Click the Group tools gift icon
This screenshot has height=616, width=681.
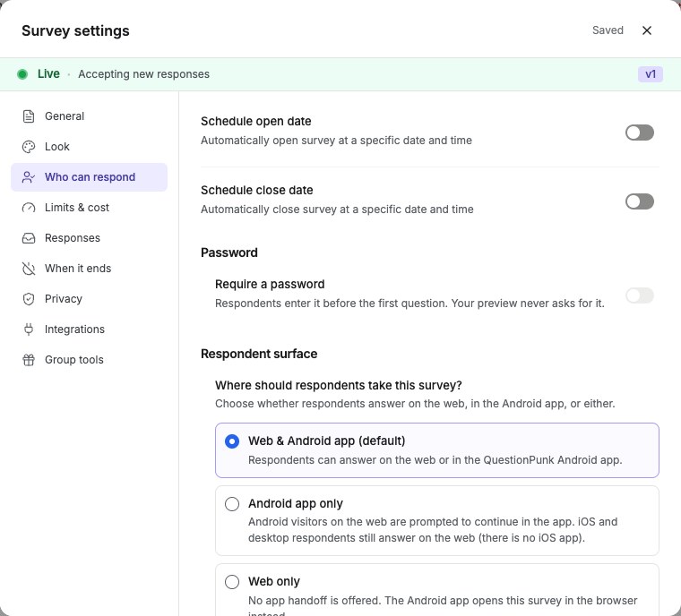pyautogui.click(x=29, y=360)
